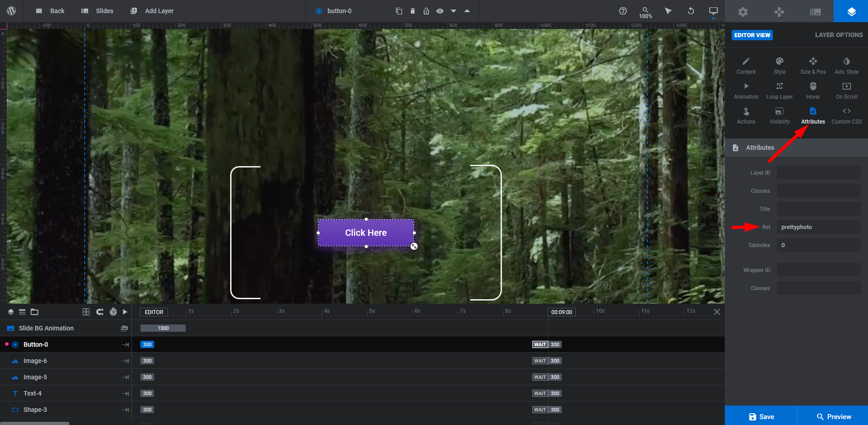
Task: Click the Slide BG Animation 1000 bar
Action: 163,328
